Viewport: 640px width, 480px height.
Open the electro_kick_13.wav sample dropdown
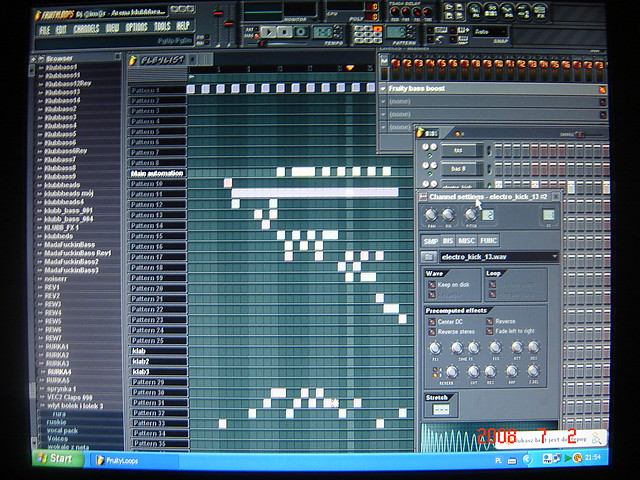click(x=554, y=256)
